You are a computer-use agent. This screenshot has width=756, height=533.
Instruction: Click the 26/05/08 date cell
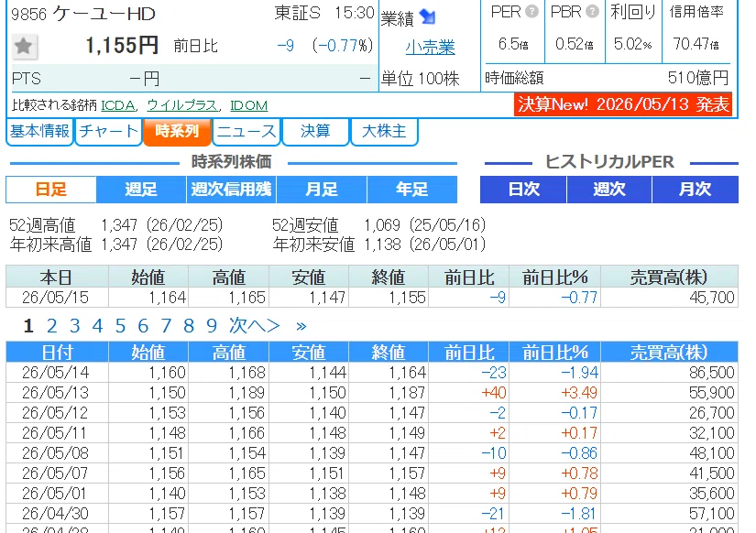[56, 453]
